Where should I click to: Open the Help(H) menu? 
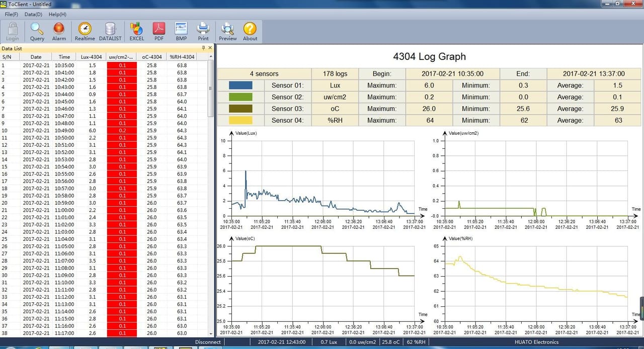(57, 14)
